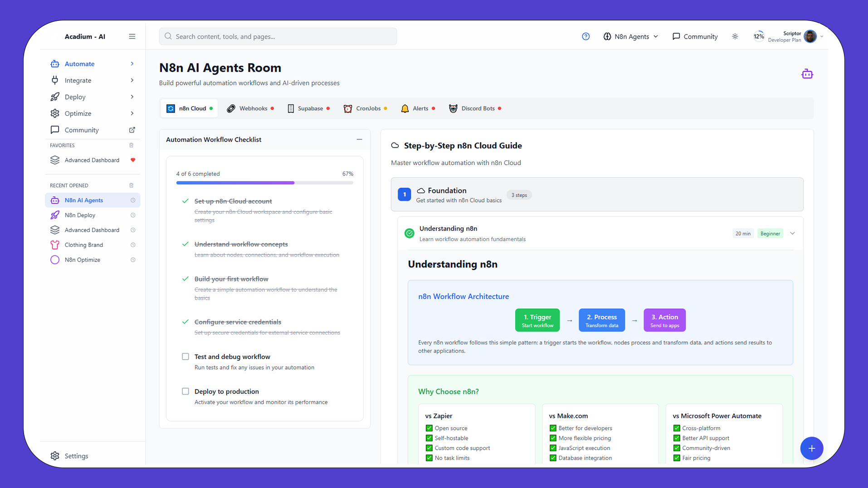868x488 pixels.
Task: Click the checklist progress bar
Action: pyautogui.click(x=265, y=182)
